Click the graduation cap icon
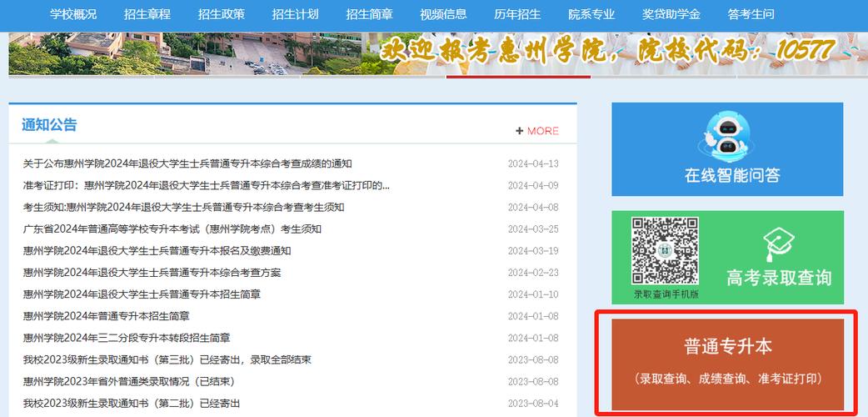 [x=778, y=244]
